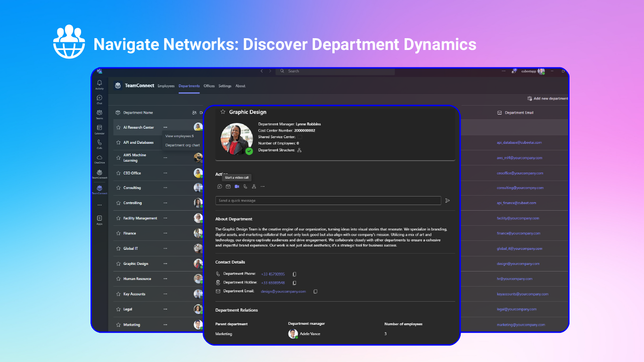
Task: Open the chat message icon under Actions
Action: click(220, 186)
